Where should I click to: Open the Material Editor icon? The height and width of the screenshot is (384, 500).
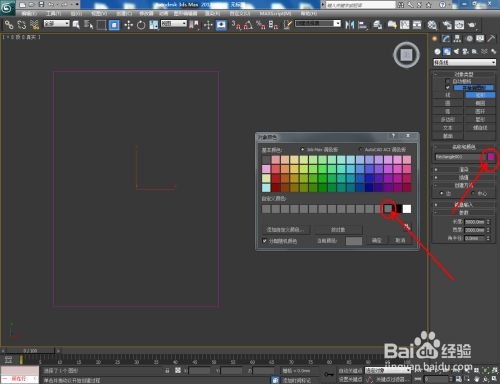pyautogui.click(x=432, y=25)
